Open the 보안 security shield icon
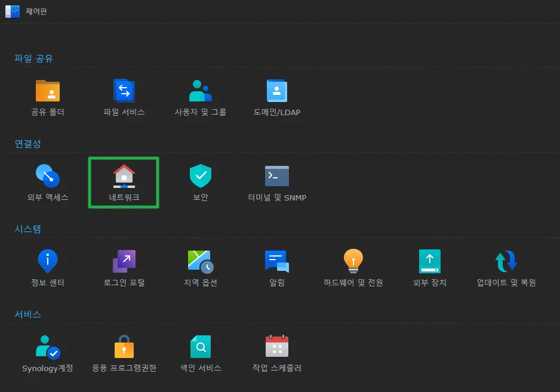Viewport: 560px width, 392px height. (x=201, y=177)
